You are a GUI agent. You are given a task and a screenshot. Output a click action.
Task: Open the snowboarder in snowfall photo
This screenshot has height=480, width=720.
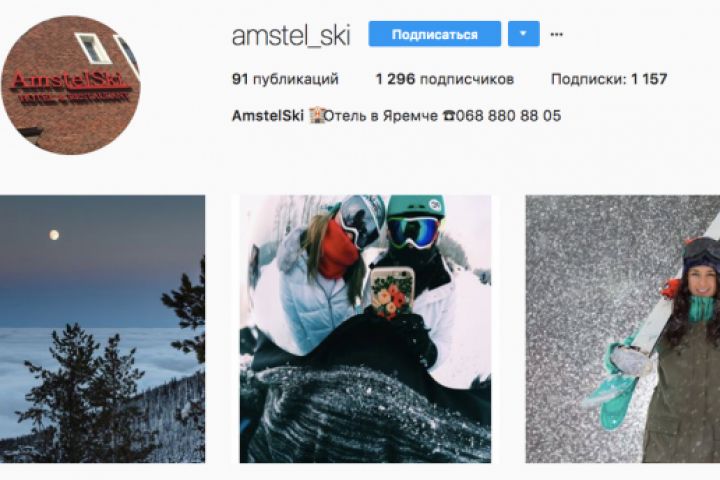(623, 329)
